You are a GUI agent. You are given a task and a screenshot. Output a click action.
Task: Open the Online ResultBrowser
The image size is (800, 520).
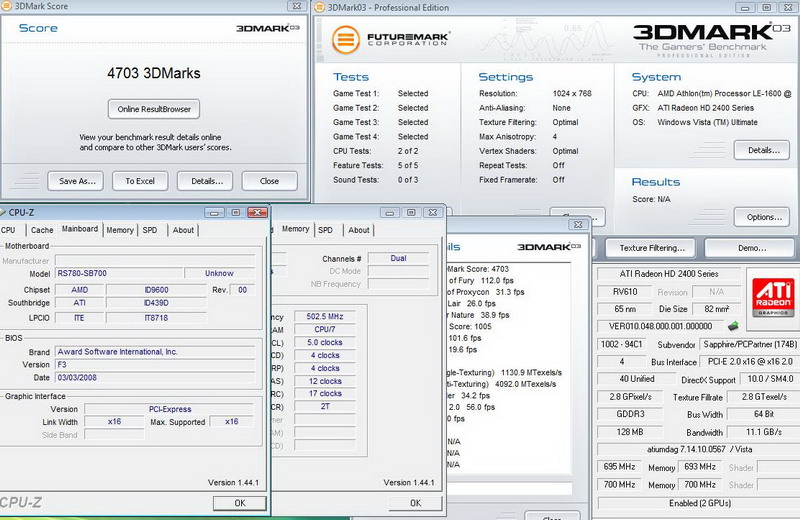tap(154, 109)
